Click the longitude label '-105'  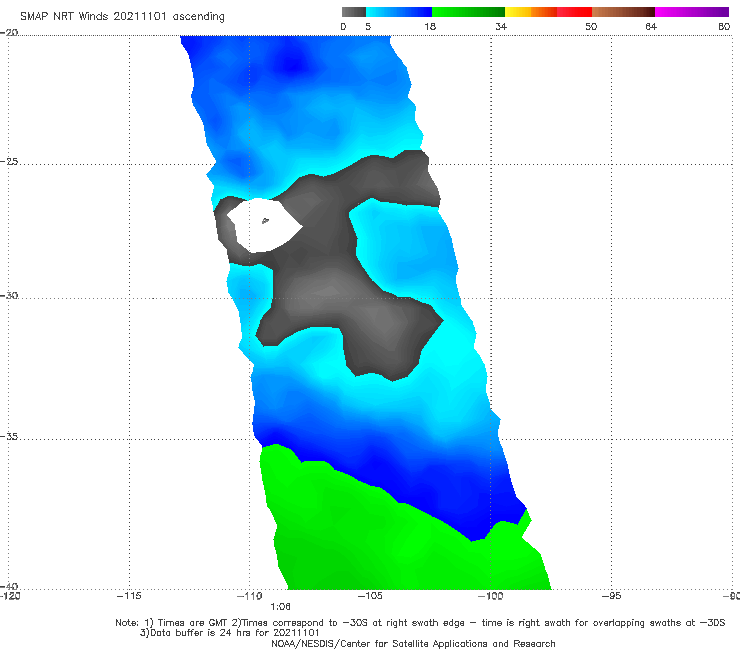370,596
